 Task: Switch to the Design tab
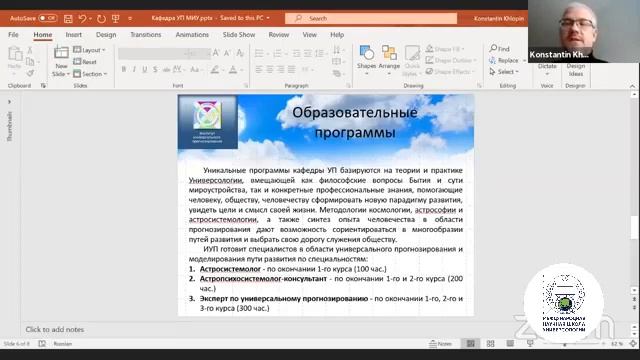106,35
